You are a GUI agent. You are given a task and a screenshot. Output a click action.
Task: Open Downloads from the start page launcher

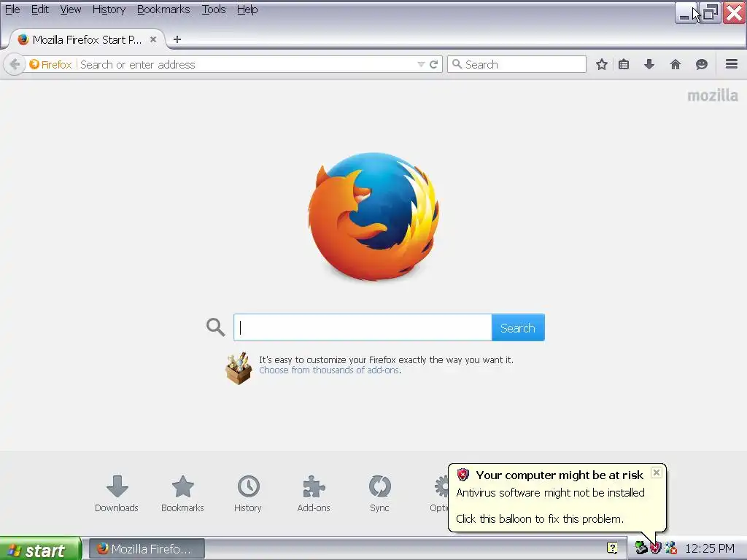(x=117, y=494)
